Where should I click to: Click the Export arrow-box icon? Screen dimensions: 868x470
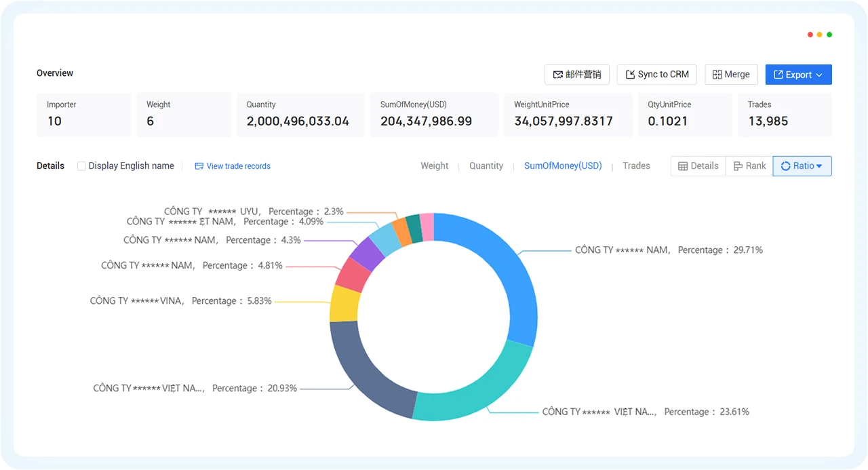tap(778, 75)
